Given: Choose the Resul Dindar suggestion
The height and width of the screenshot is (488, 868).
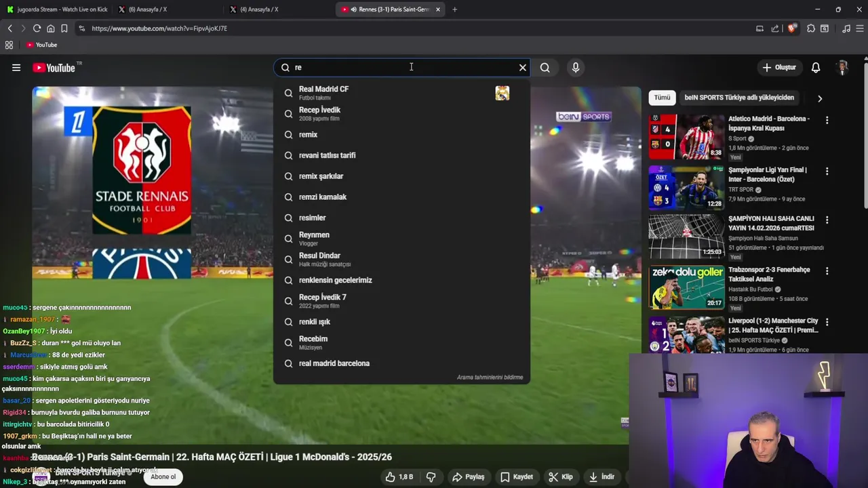Looking at the screenshot, I should (401, 259).
